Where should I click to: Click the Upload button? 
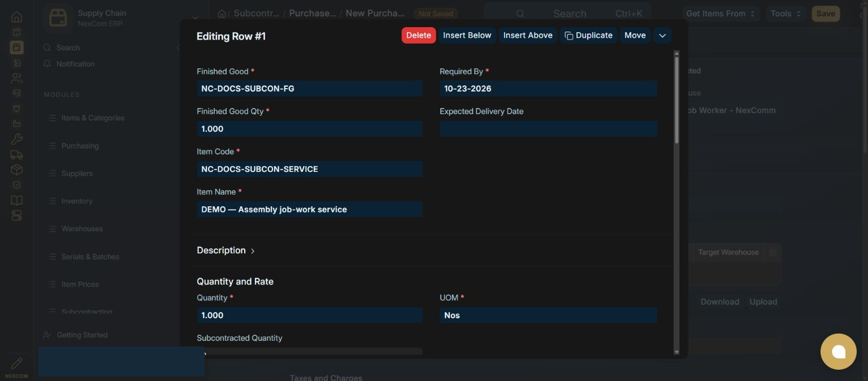pos(763,302)
